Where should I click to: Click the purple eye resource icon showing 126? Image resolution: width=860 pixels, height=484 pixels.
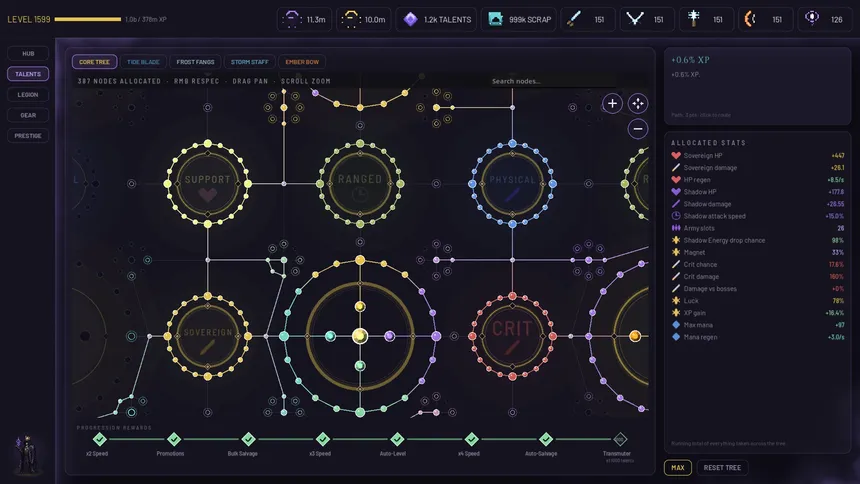point(812,18)
